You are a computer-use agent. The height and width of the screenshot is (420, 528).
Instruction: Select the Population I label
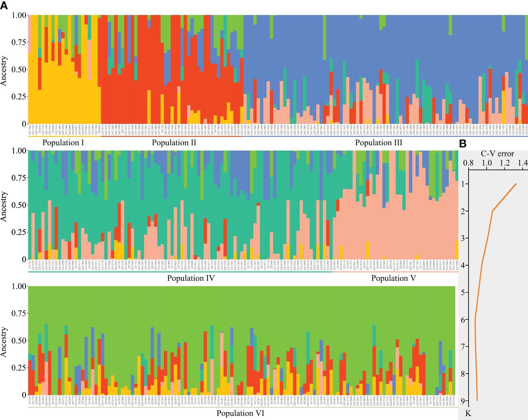(x=63, y=143)
